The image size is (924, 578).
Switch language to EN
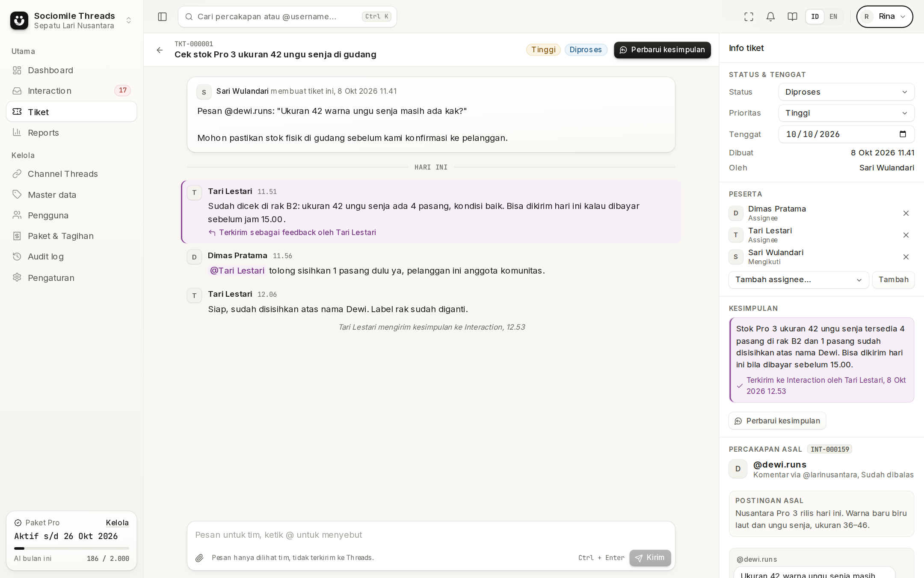(833, 17)
